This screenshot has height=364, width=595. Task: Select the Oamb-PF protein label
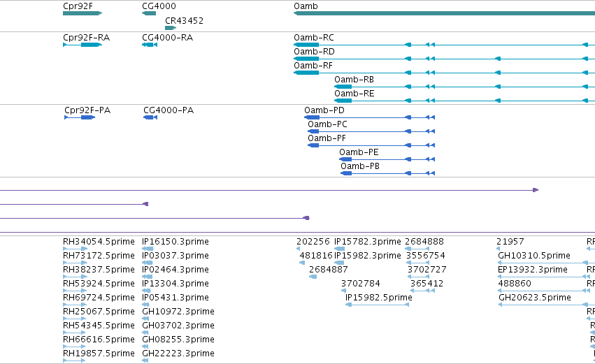(327, 138)
